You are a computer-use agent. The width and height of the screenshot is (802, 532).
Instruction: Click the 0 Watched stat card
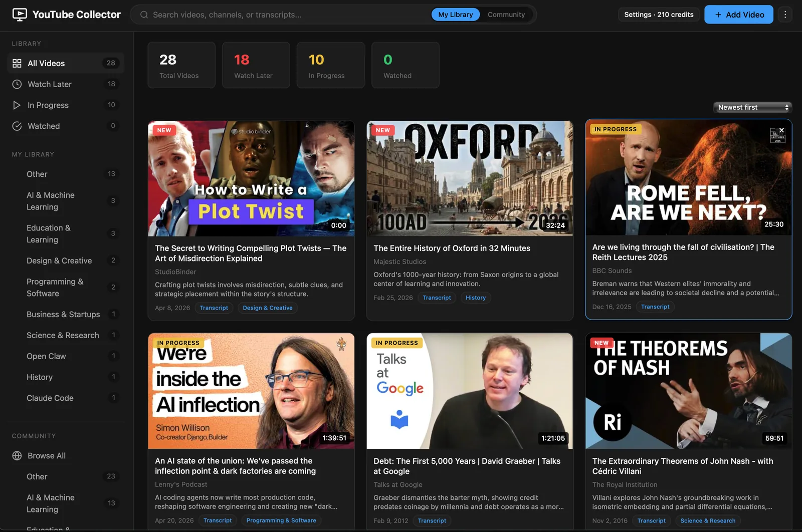click(406, 65)
